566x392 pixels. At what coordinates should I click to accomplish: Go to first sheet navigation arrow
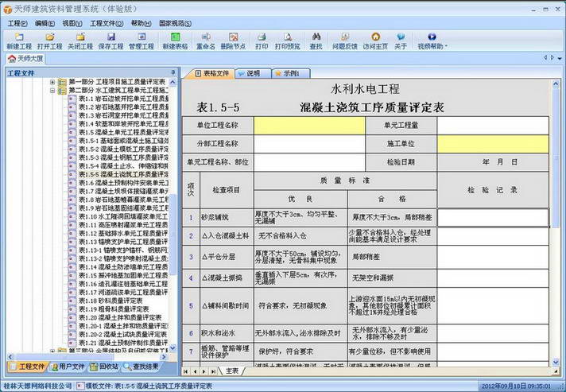click(185, 371)
